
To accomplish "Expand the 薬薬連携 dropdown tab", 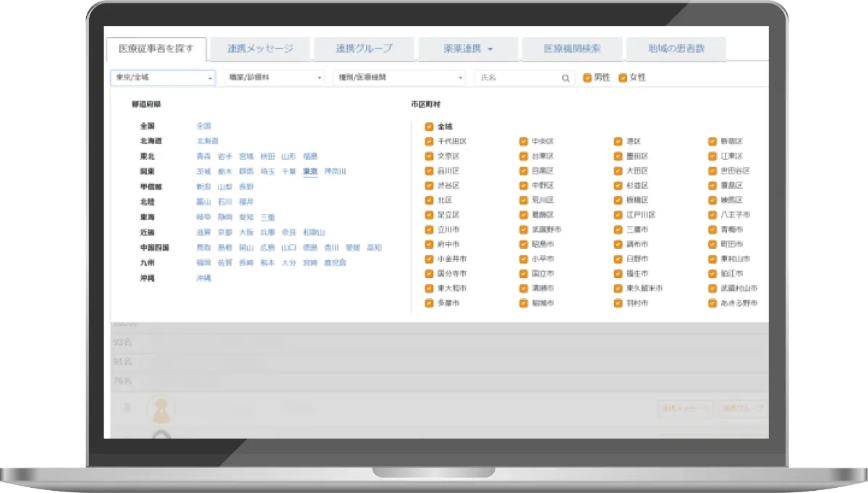I will point(469,49).
